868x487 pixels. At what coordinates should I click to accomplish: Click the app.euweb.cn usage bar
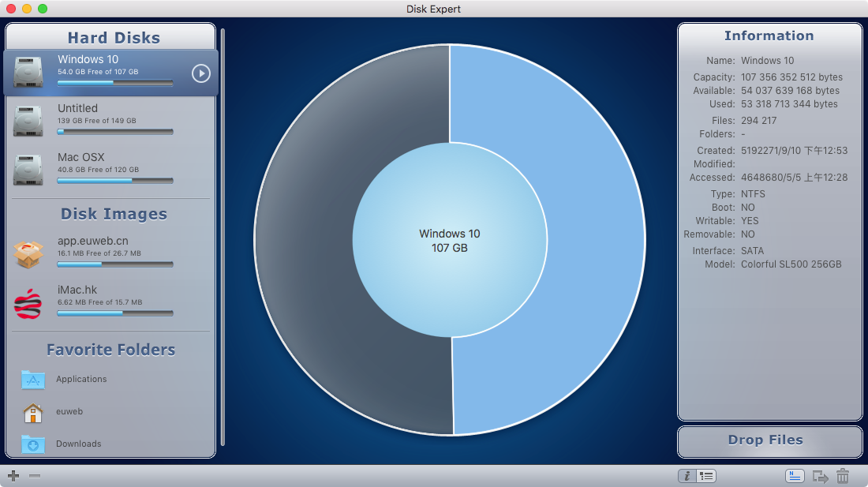pyautogui.click(x=115, y=264)
